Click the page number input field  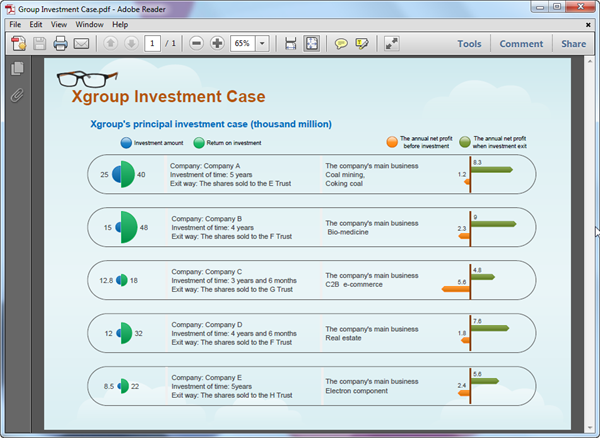pyautogui.click(x=152, y=44)
